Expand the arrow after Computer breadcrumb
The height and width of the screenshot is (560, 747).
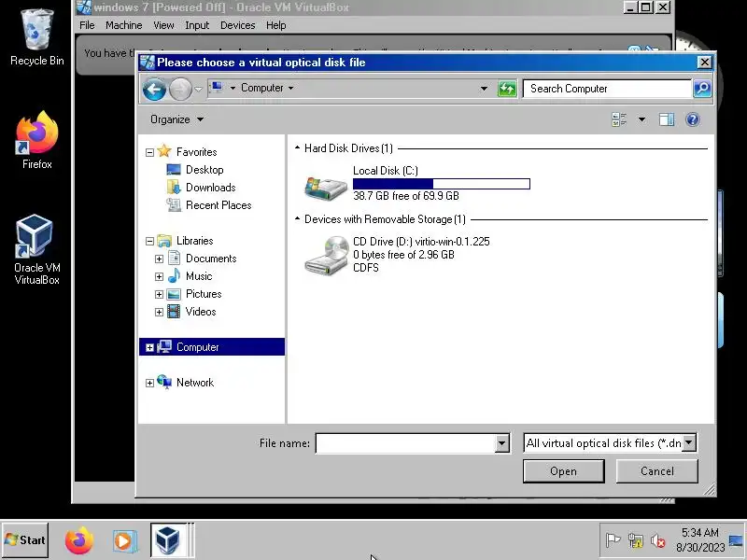click(290, 88)
